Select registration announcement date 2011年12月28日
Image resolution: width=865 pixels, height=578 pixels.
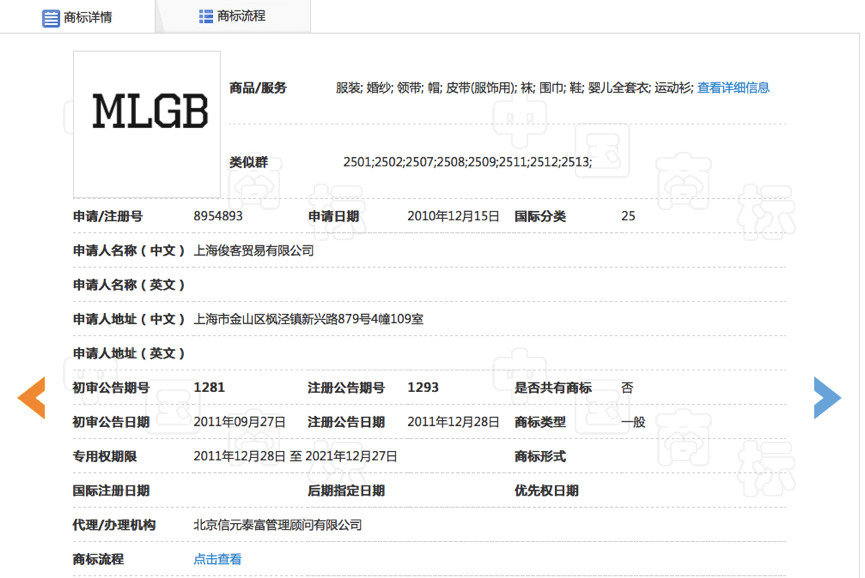tap(453, 422)
